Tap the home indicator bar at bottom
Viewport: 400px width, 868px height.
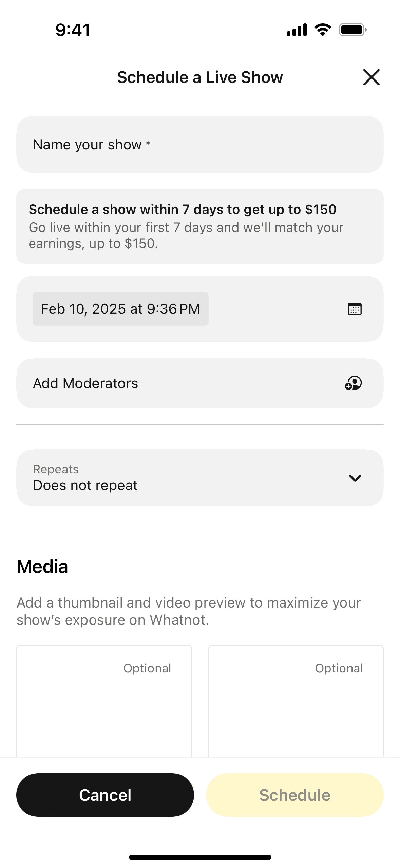tap(200, 857)
